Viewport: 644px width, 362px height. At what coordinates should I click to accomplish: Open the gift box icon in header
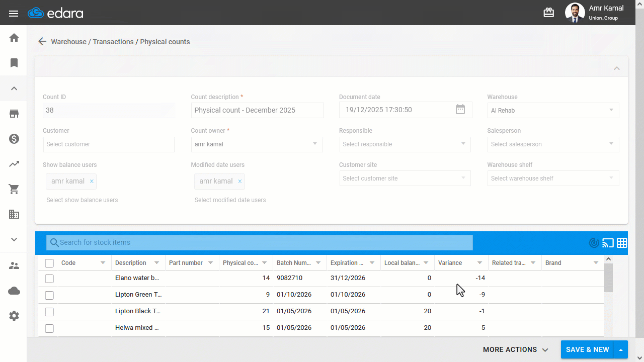click(x=549, y=13)
